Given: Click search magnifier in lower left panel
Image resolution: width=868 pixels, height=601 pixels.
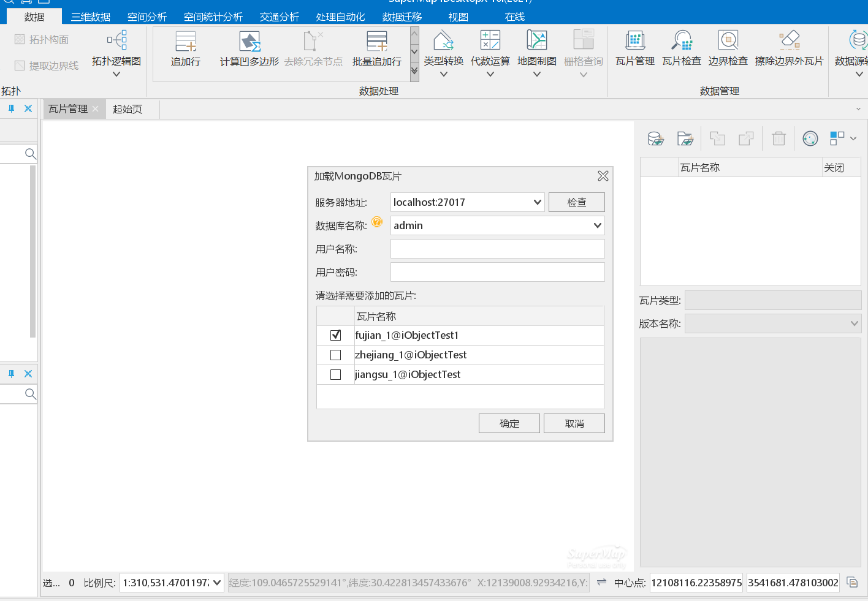Looking at the screenshot, I should (x=30, y=394).
